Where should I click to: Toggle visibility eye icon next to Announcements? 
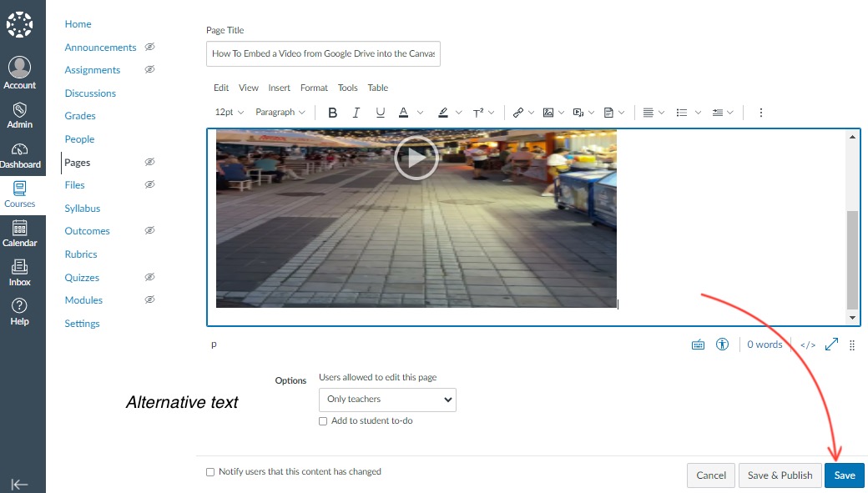point(149,48)
